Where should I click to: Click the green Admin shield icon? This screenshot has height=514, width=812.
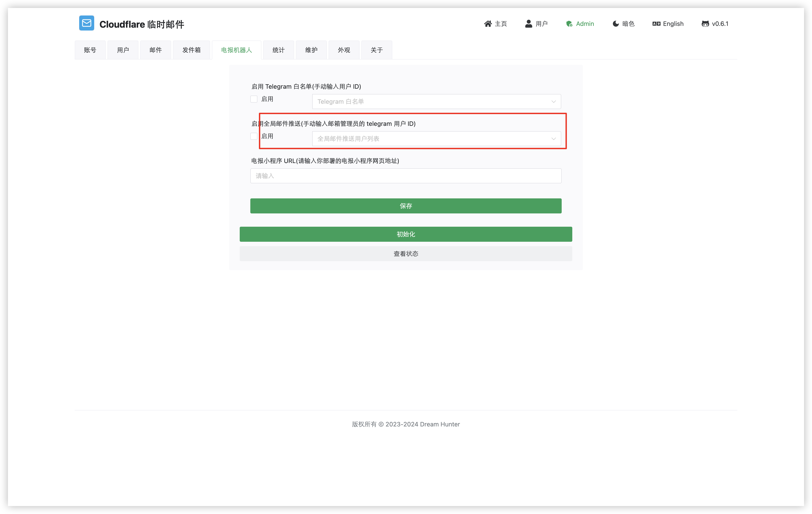(x=569, y=24)
